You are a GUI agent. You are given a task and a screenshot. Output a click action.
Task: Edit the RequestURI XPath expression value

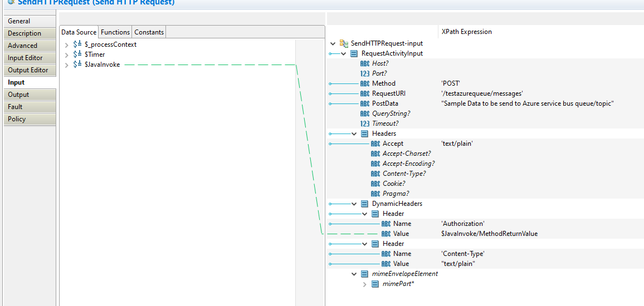click(x=482, y=93)
